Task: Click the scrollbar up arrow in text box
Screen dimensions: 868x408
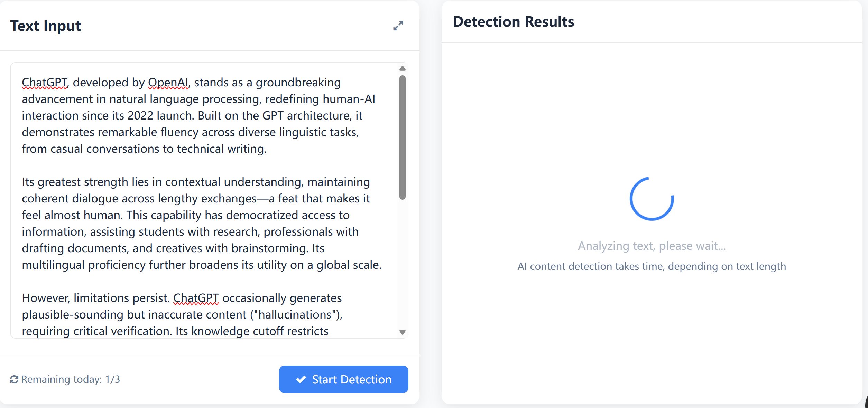Action: 402,68
